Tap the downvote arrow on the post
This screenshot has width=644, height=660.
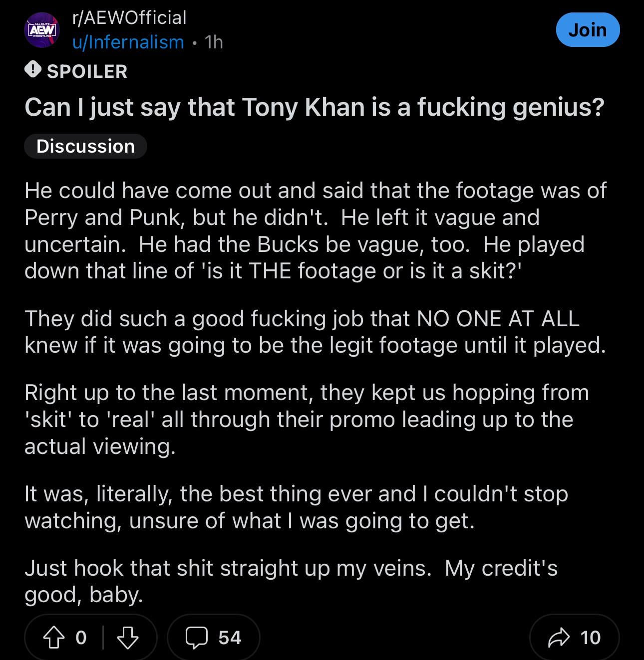pos(127,638)
